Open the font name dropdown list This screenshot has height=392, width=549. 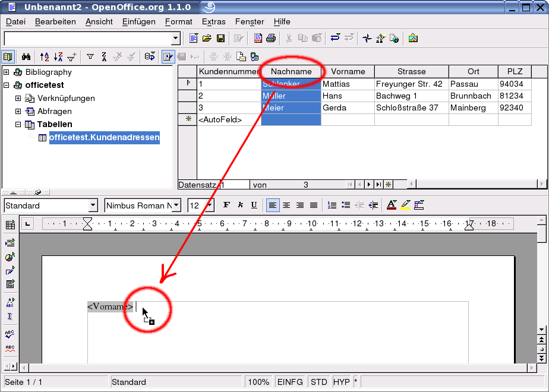176,206
